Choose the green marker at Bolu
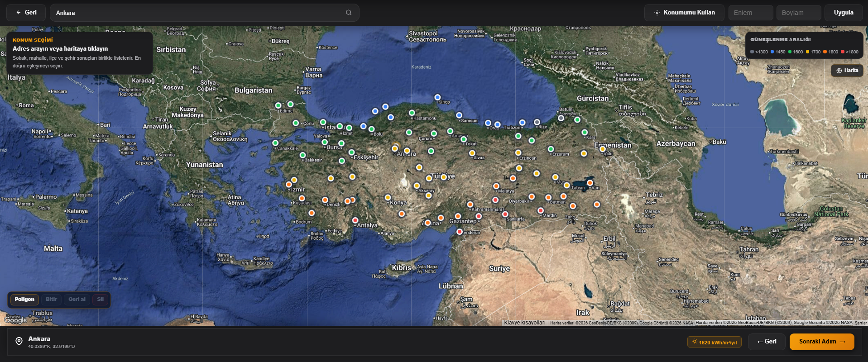 click(371, 129)
